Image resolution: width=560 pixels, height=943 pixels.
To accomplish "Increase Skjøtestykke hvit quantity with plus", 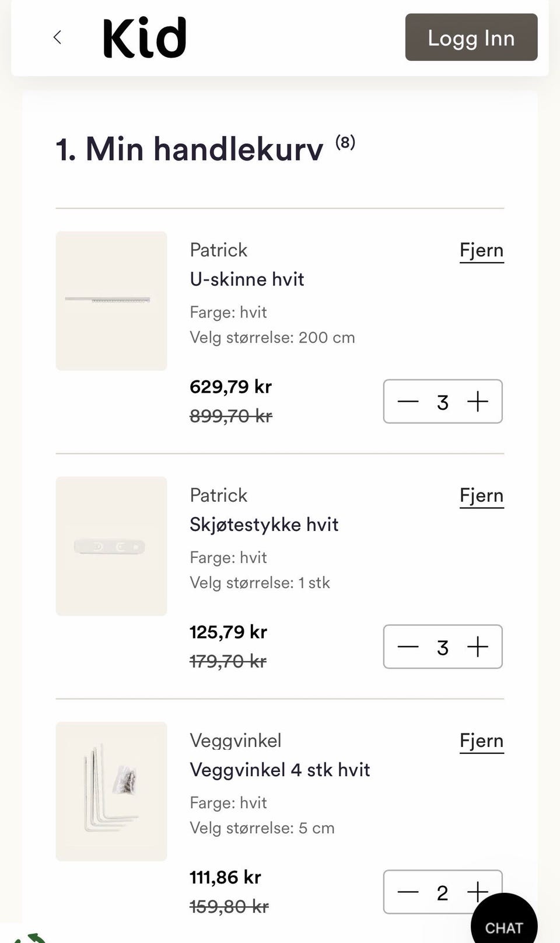I will [478, 647].
